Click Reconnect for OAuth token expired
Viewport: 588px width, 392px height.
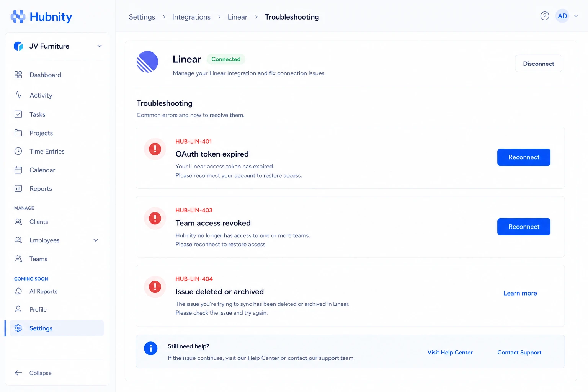point(523,157)
